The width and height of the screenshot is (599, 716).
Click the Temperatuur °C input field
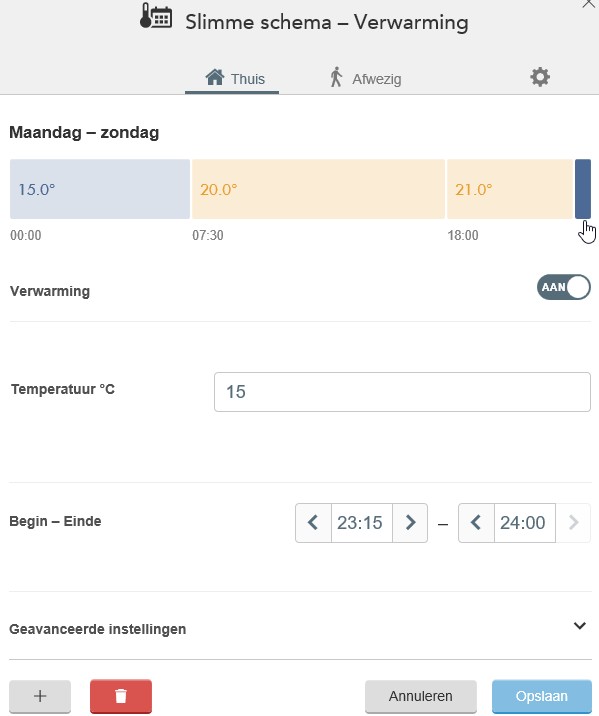click(402, 392)
